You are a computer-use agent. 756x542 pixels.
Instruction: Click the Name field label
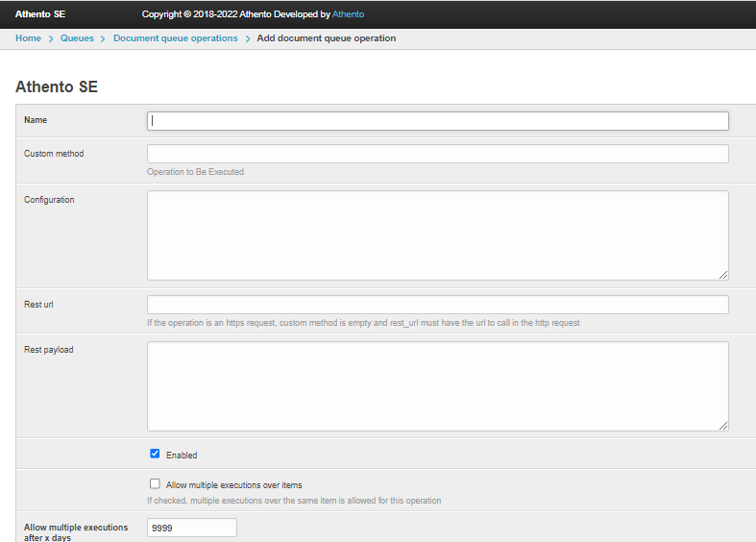36,120
